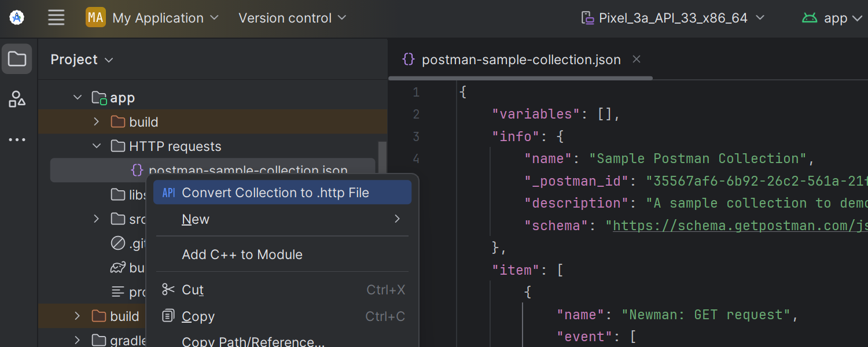
Task: Click the "schema" key
Action: tap(557, 226)
